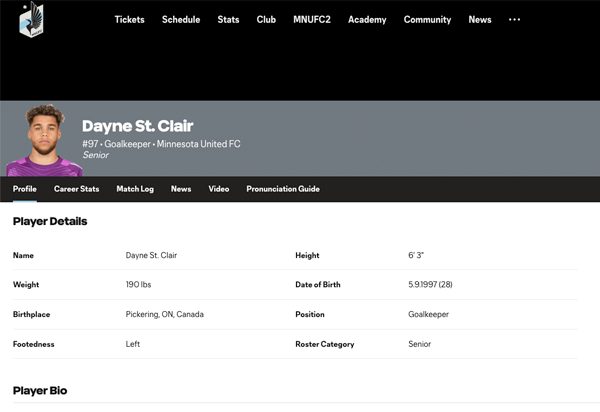Click the Dayne St. Clair name heading

pyautogui.click(x=137, y=126)
